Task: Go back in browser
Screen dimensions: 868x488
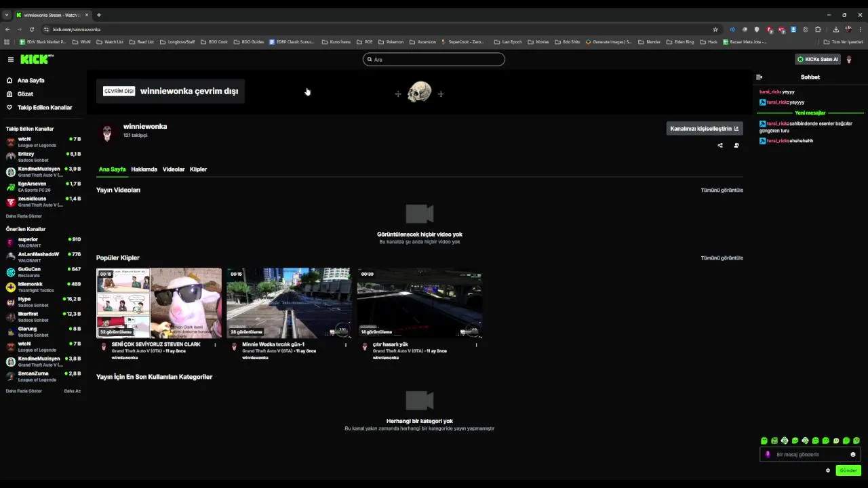Action: pyautogui.click(x=7, y=30)
